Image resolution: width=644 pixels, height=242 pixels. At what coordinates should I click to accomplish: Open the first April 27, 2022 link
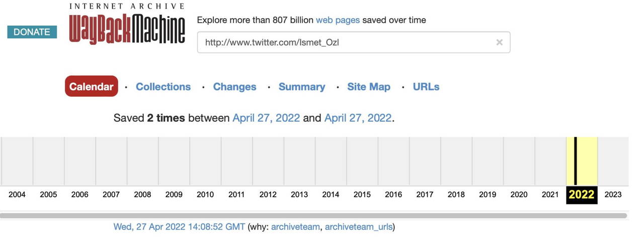click(266, 118)
